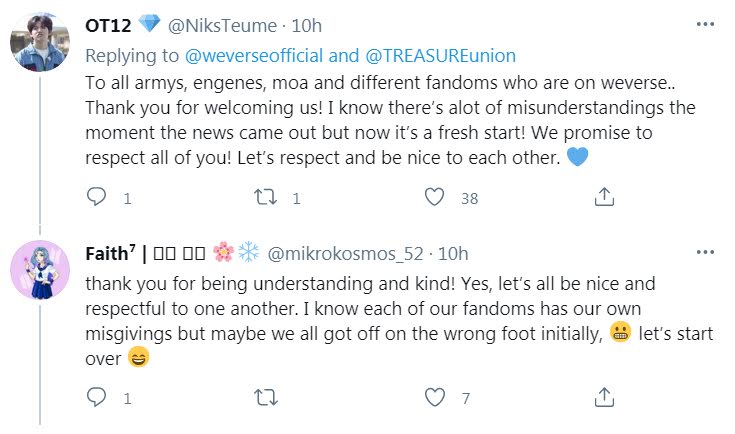Click OT12's profile picture
Viewport: 735px width, 434px height.
39,42
